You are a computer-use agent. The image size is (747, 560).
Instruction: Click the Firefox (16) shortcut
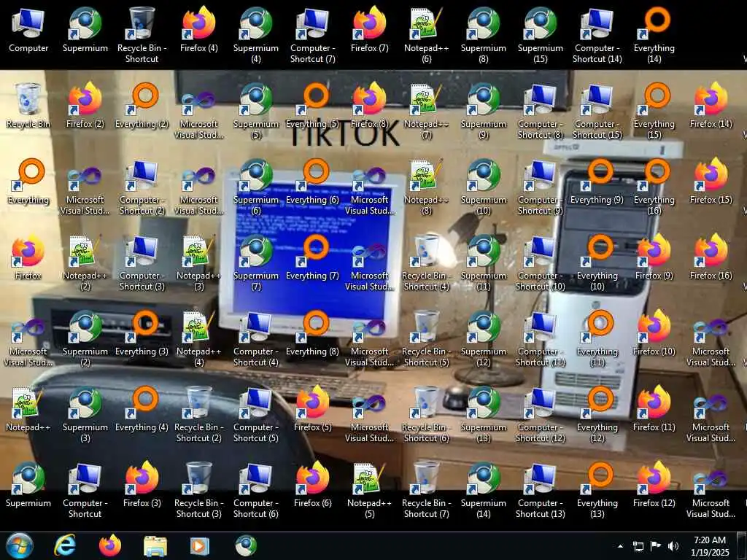coord(711,258)
